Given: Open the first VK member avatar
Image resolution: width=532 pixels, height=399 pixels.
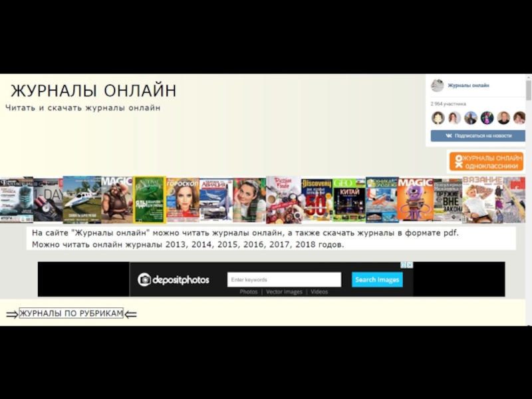Looking at the screenshot, I should pos(438,118).
